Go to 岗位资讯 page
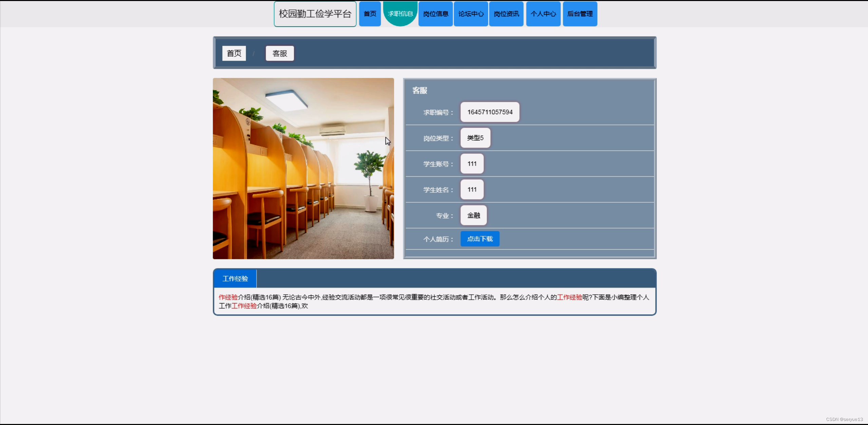The height and width of the screenshot is (425, 868). click(x=506, y=14)
